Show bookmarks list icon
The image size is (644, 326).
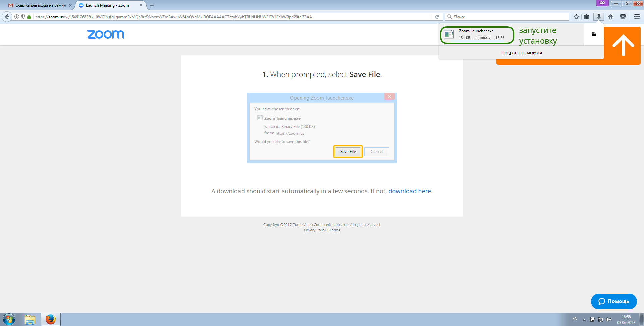tap(587, 17)
